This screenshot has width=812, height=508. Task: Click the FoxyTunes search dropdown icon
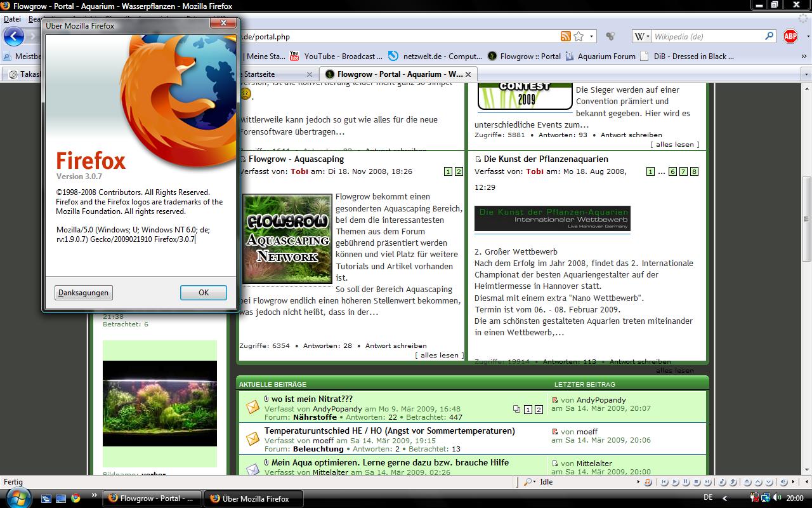tap(529, 482)
